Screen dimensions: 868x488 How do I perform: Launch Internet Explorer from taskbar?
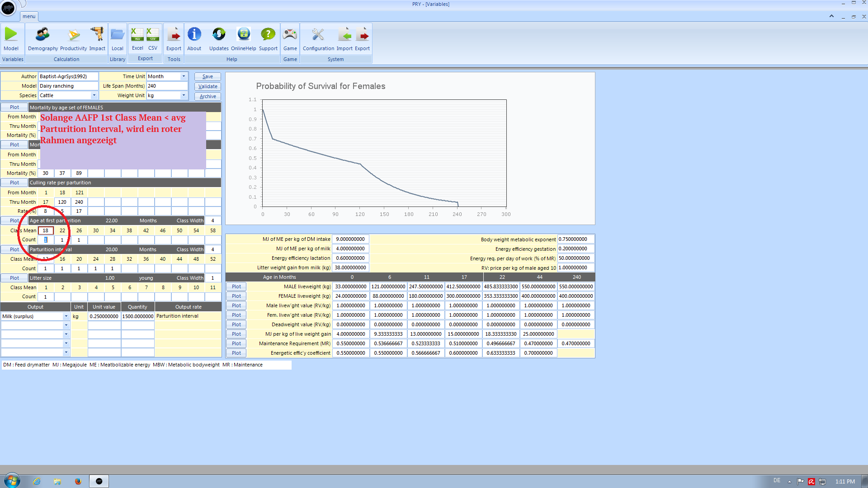pos(37,481)
